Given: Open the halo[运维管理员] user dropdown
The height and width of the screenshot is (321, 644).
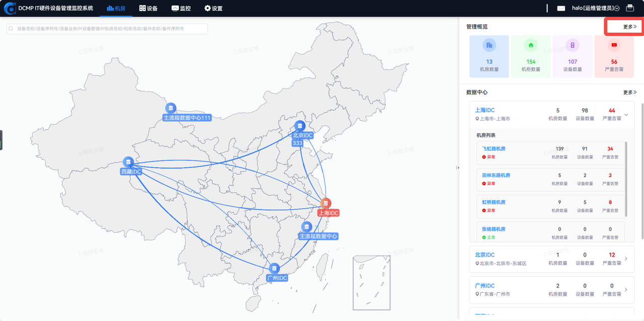Looking at the screenshot, I should point(595,8).
